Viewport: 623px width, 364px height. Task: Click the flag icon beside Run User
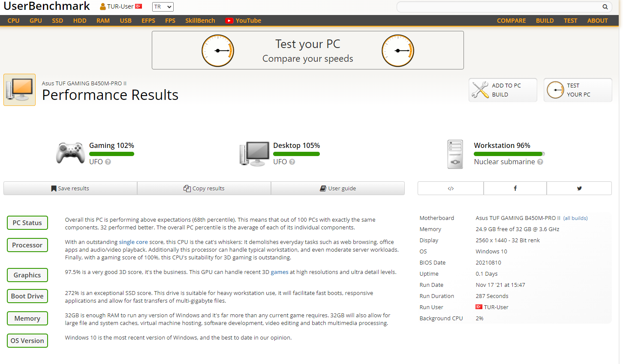[479, 307]
